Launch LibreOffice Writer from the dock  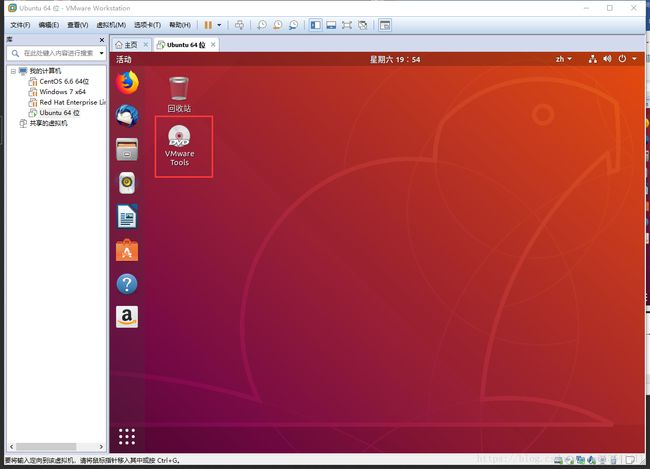[x=127, y=216]
